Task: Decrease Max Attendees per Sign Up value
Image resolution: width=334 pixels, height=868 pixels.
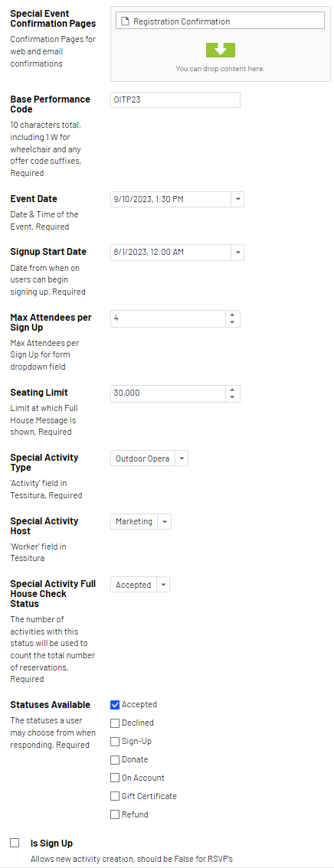Action: click(233, 322)
